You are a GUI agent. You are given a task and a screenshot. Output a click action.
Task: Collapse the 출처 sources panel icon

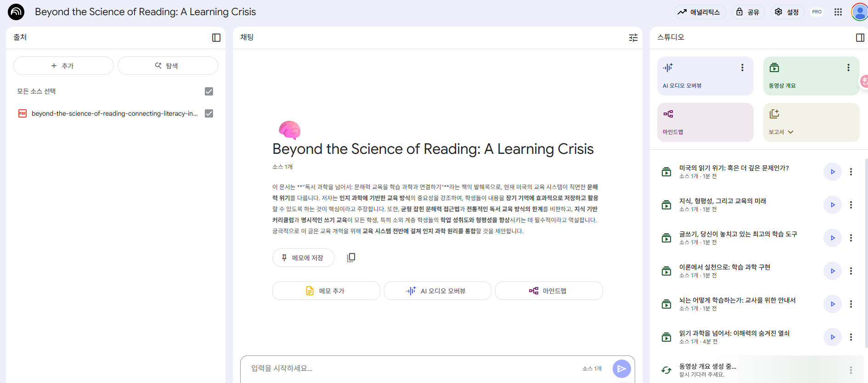pos(216,38)
